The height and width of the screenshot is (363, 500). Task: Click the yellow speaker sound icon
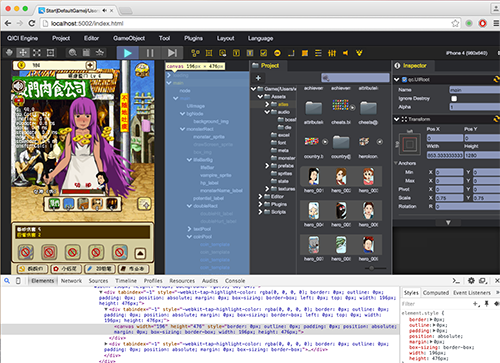click(x=346, y=53)
